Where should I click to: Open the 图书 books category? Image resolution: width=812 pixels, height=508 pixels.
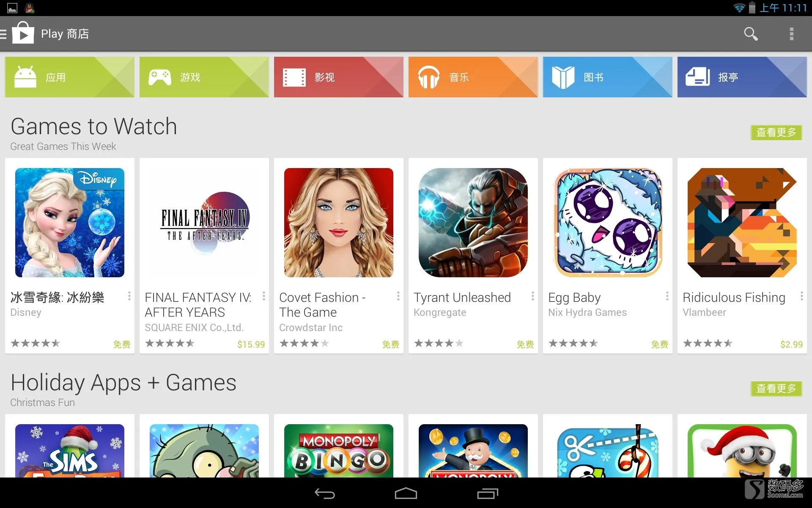608,77
